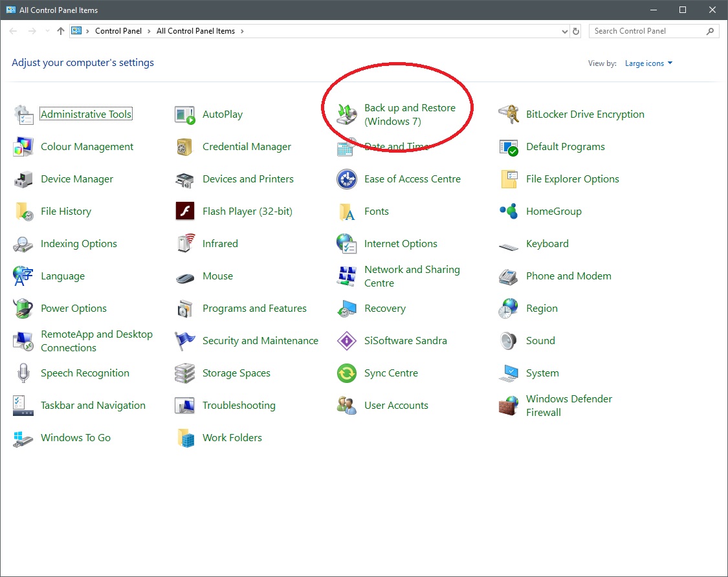Click the AutoPlay icon
Image resolution: width=728 pixels, height=577 pixels.
tap(185, 114)
